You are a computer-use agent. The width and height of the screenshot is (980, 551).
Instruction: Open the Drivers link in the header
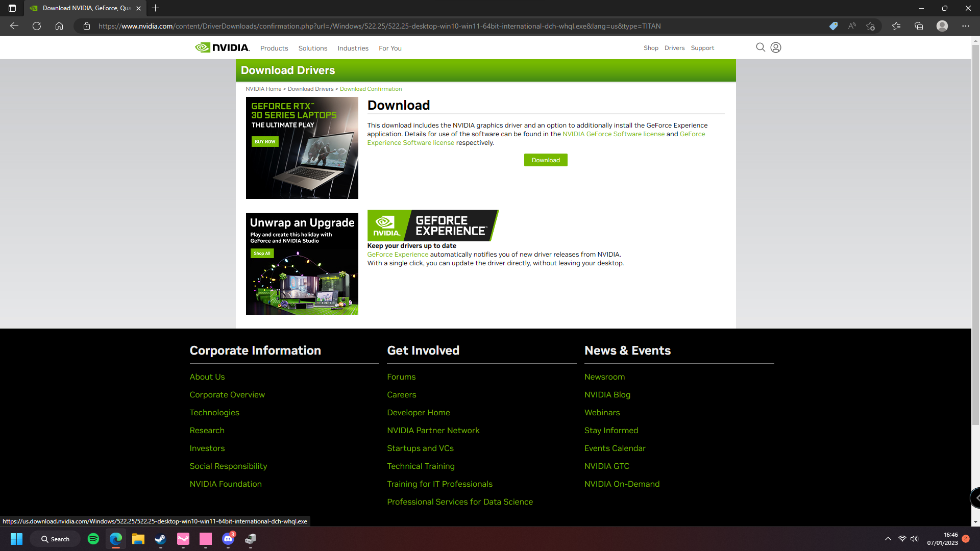pyautogui.click(x=674, y=48)
